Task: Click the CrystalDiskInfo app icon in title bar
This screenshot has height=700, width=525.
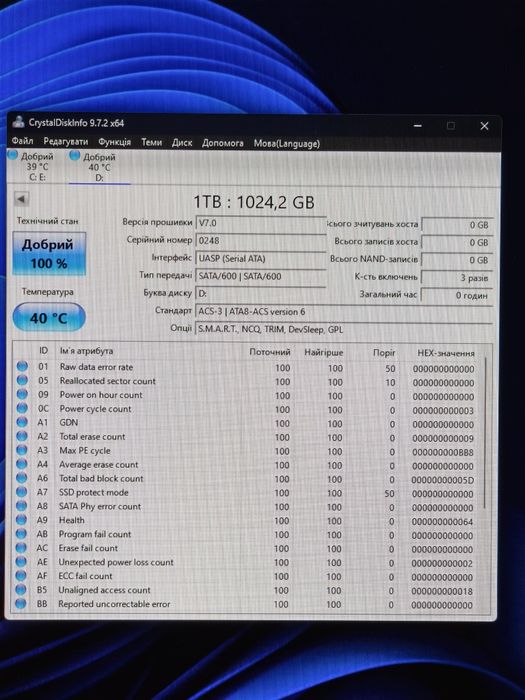Action: pyautogui.click(x=18, y=121)
